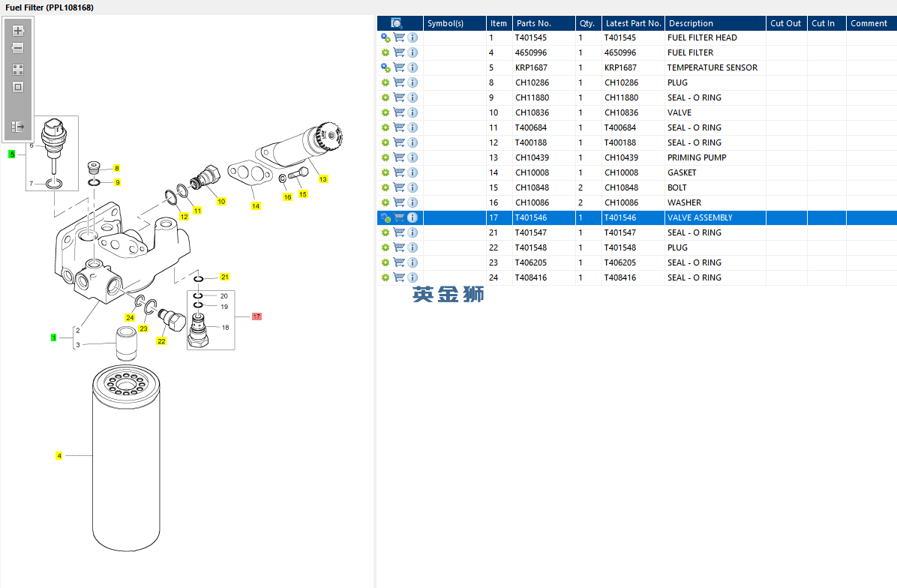The width and height of the screenshot is (897, 588).
Task: Select callout 17 on the diagram
Action: (x=256, y=316)
